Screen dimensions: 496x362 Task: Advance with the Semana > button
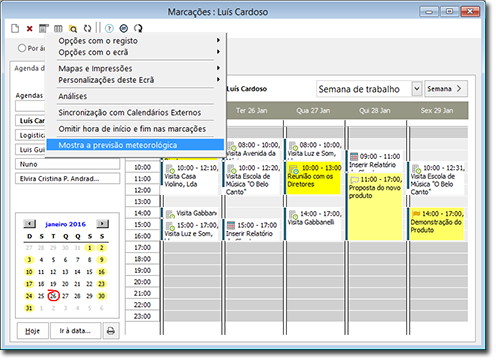(446, 89)
